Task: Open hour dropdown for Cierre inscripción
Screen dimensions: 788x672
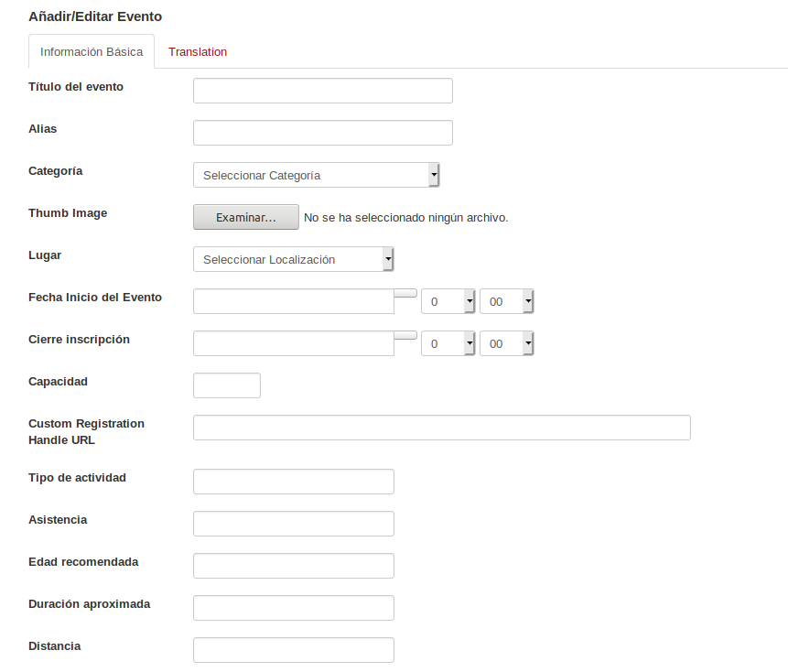Action: [x=448, y=343]
